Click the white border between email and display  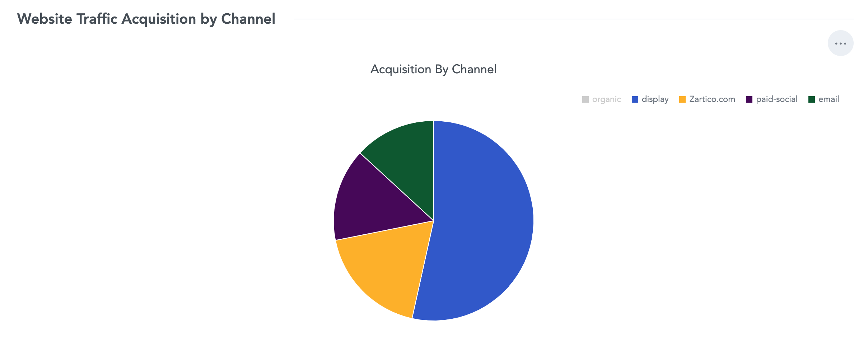[x=434, y=170]
